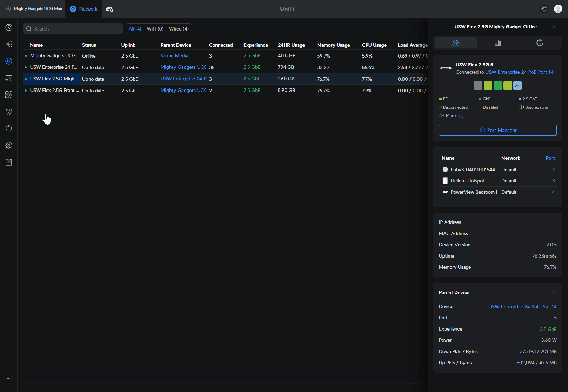Open the Dashboard from the sidebar
The image size is (568, 392).
9,27
